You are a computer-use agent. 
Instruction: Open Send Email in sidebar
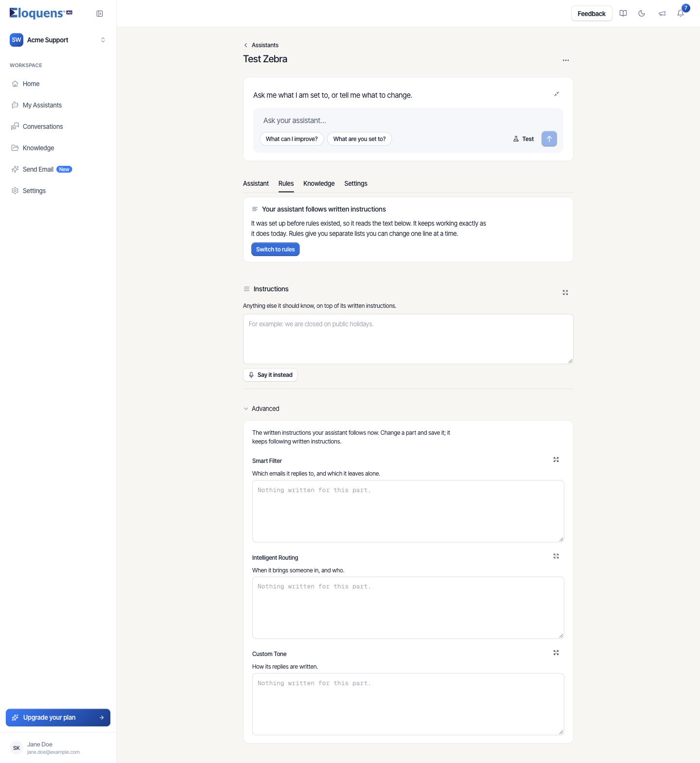click(x=58, y=169)
